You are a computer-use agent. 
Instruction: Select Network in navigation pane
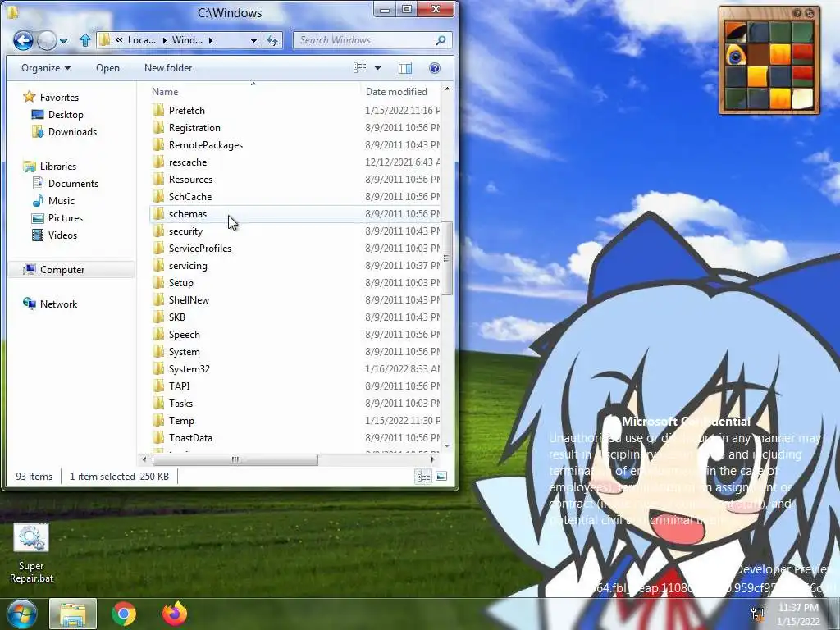[50, 304]
